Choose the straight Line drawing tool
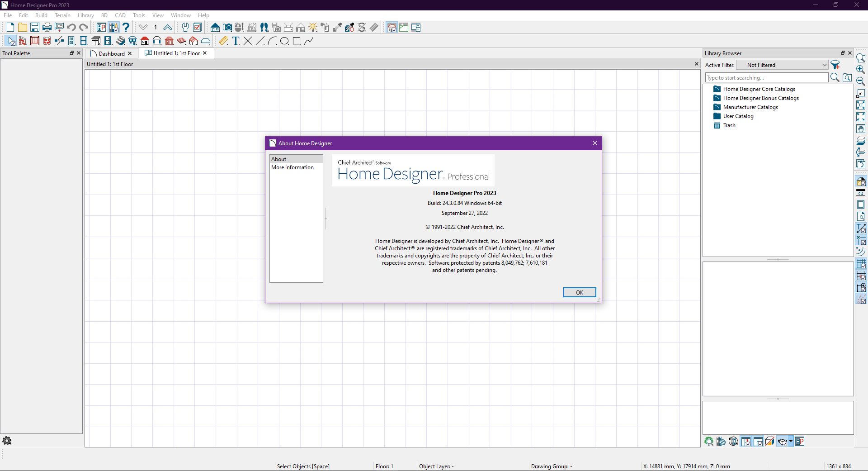This screenshot has height=471, width=868. click(x=260, y=41)
